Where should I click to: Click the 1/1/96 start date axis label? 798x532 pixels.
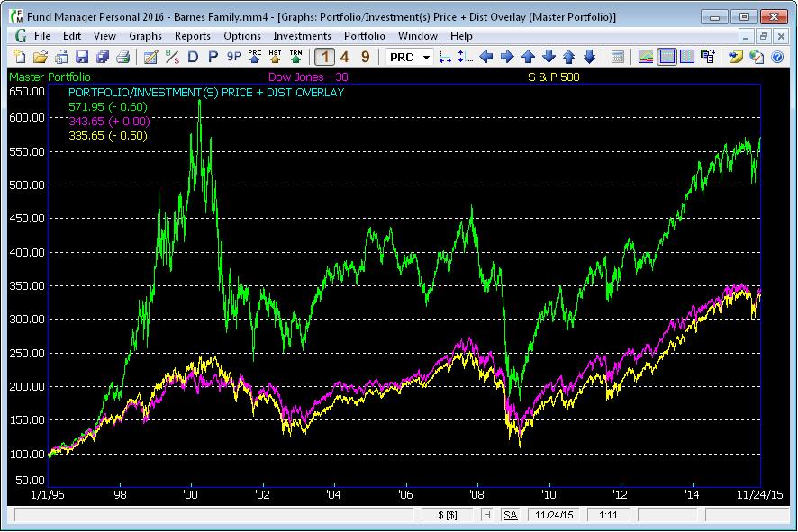point(48,494)
